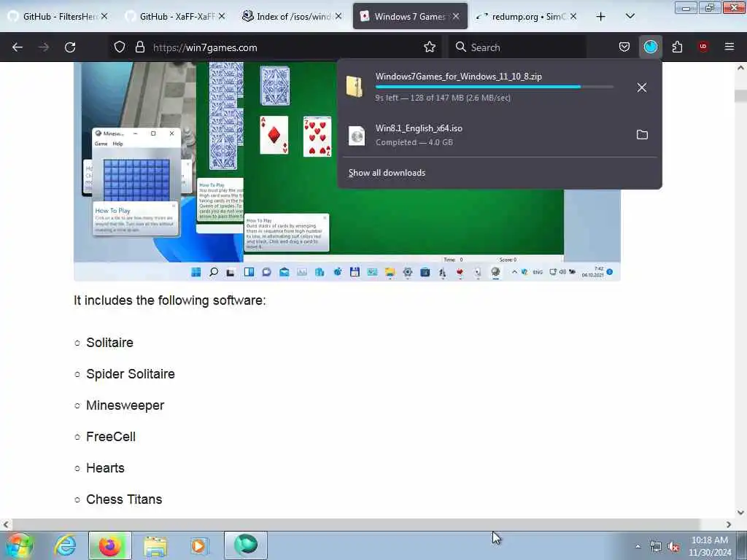Click the green round app taskbar icon
Screen dimensions: 747x560
tap(246, 545)
